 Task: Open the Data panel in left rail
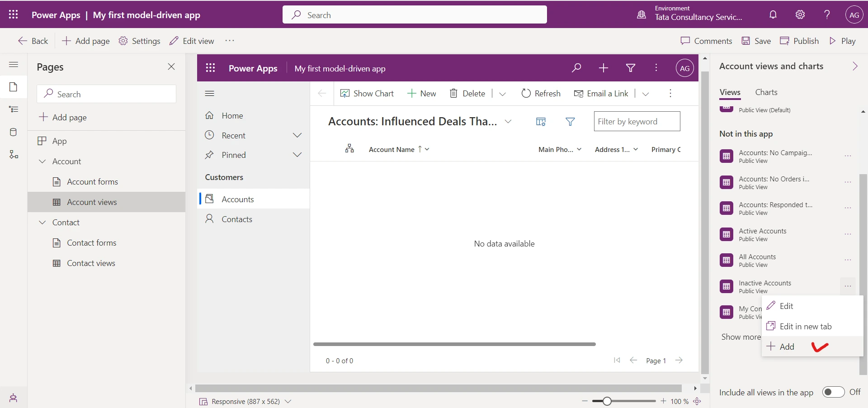[x=14, y=132]
